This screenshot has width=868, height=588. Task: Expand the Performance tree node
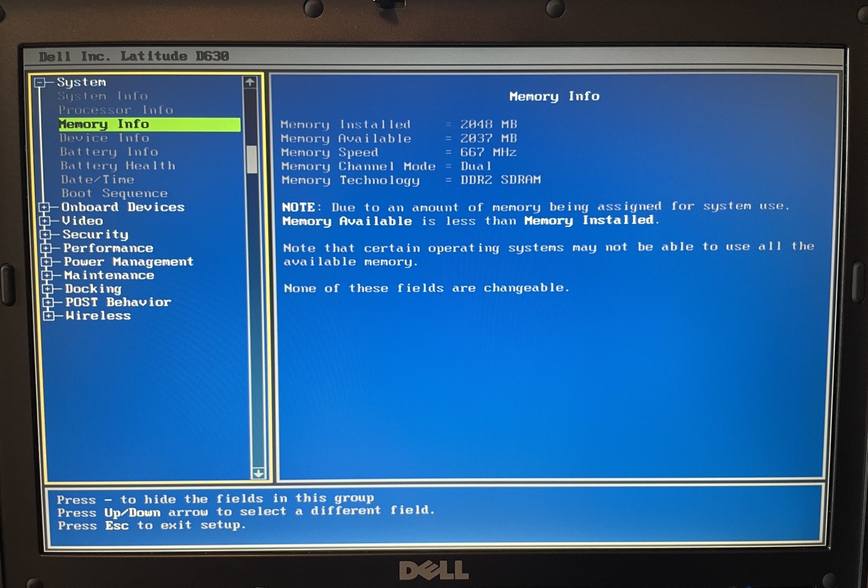46,248
